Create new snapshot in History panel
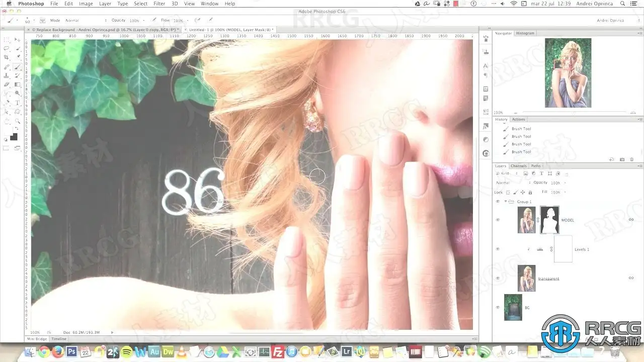 coord(622,159)
